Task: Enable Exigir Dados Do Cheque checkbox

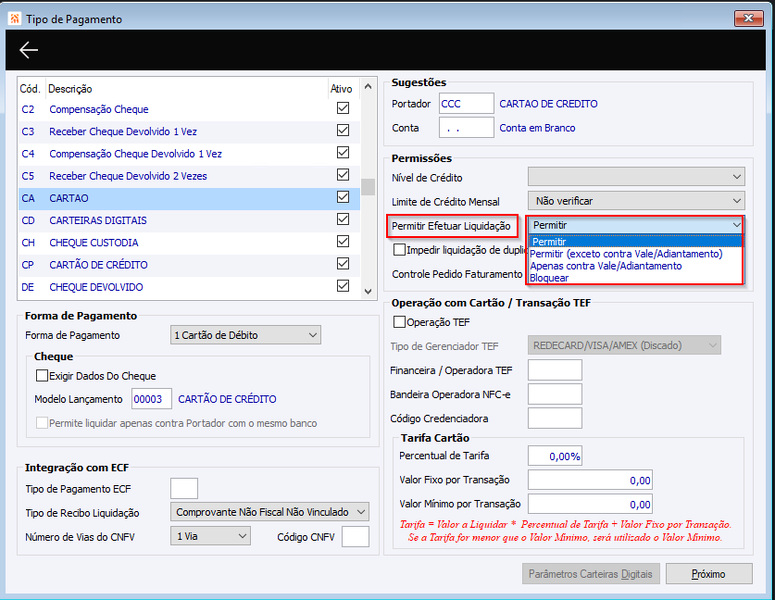Action: point(42,376)
